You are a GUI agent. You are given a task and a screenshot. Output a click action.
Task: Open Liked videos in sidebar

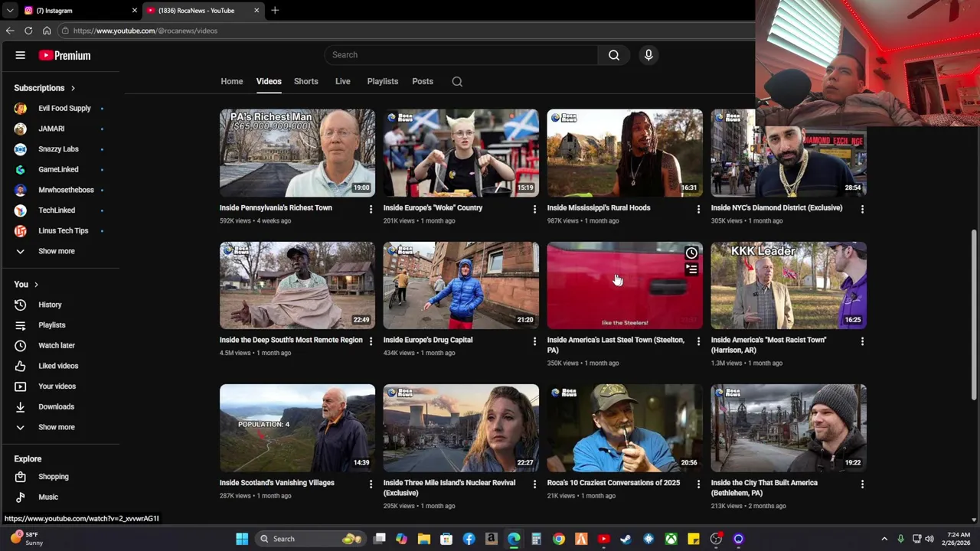pyautogui.click(x=58, y=366)
